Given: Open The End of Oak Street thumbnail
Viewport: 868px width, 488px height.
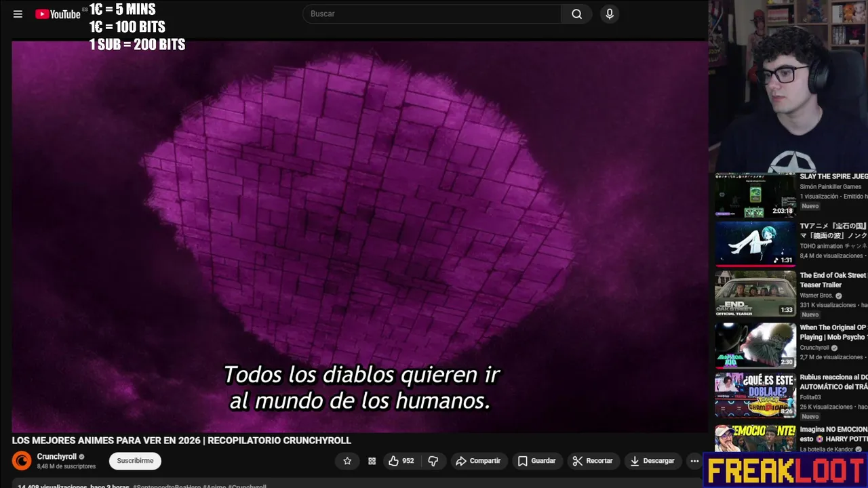Looking at the screenshot, I should (x=755, y=293).
